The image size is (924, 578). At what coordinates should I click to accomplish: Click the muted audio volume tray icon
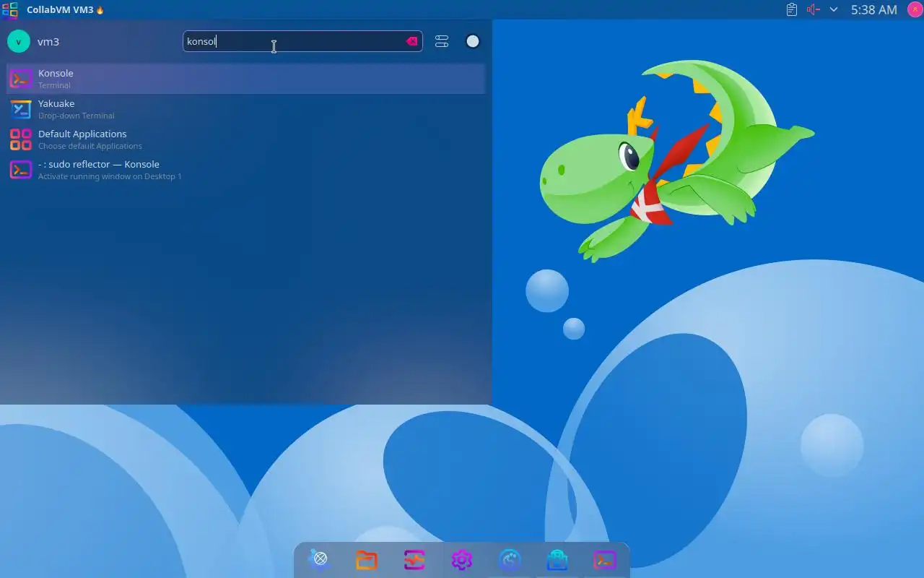point(814,10)
